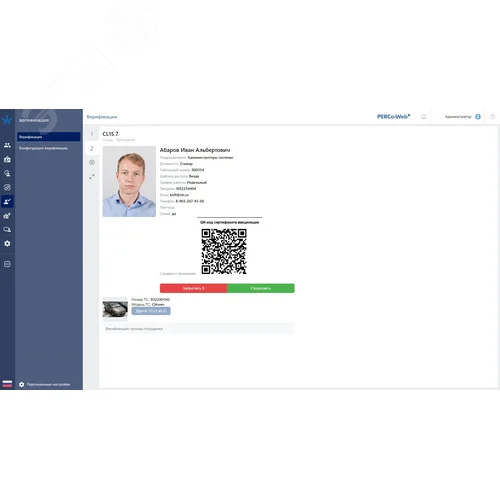
Task: Open the Администратор user account menu
Action: [x=463, y=117]
